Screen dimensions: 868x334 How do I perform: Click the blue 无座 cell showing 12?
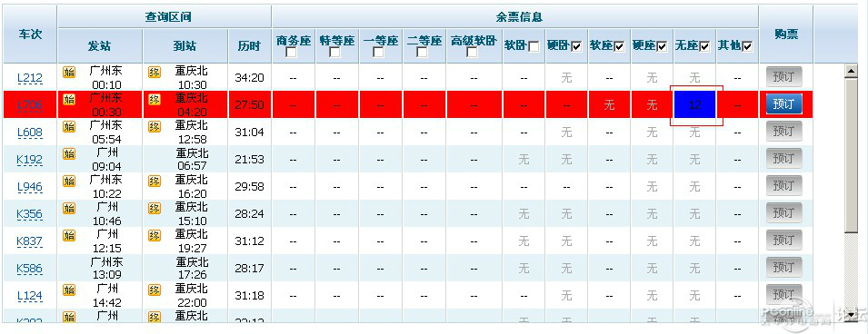click(x=695, y=104)
